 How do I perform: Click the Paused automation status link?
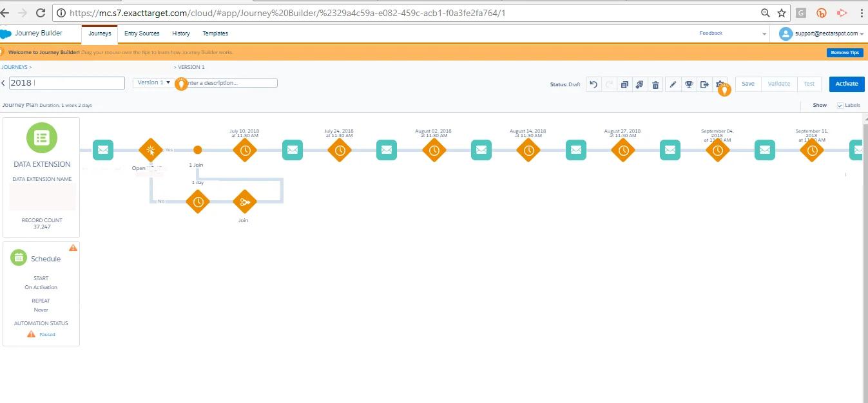point(47,335)
